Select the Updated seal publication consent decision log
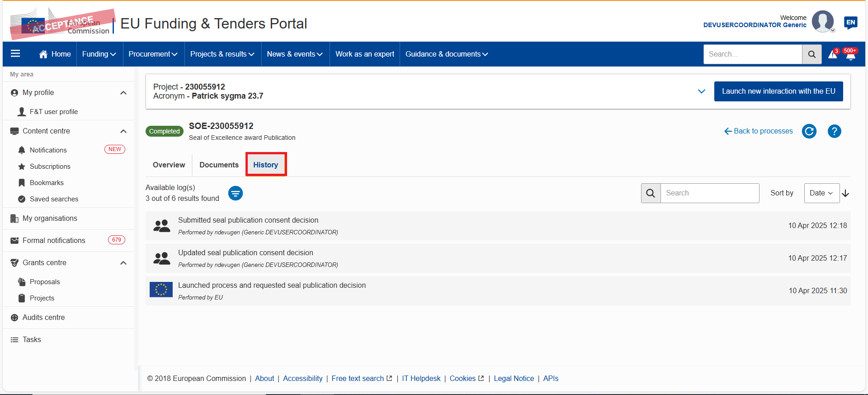 [498, 258]
